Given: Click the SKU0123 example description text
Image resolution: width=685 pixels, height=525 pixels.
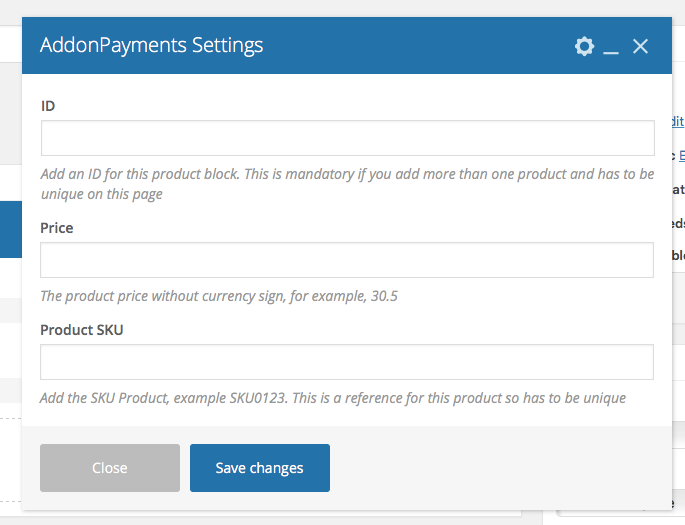Looking at the screenshot, I should click(332, 398).
